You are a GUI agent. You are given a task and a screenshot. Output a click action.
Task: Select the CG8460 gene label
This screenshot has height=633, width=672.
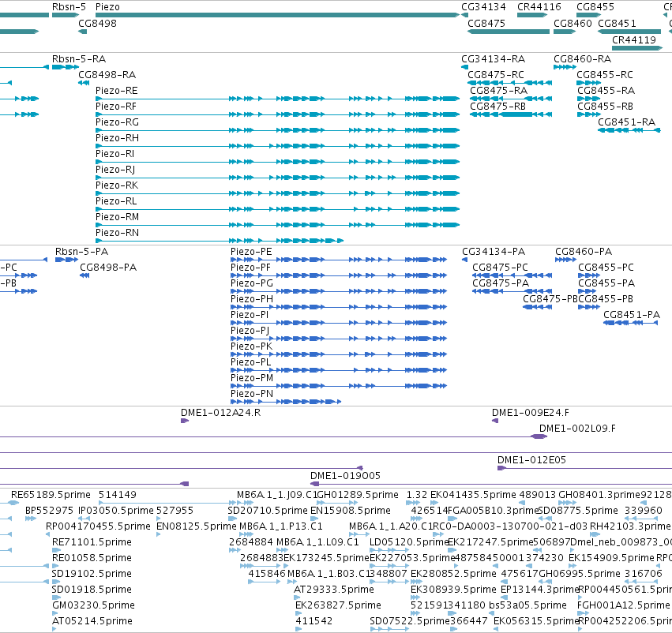(x=573, y=23)
